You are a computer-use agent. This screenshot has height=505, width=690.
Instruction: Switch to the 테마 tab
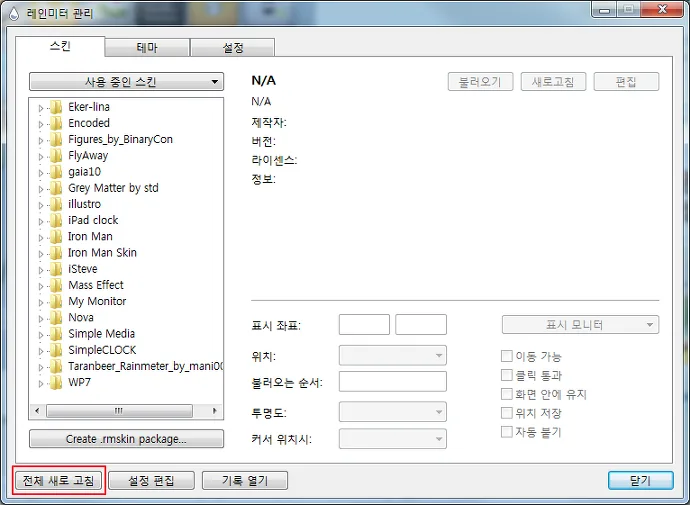point(147,48)
